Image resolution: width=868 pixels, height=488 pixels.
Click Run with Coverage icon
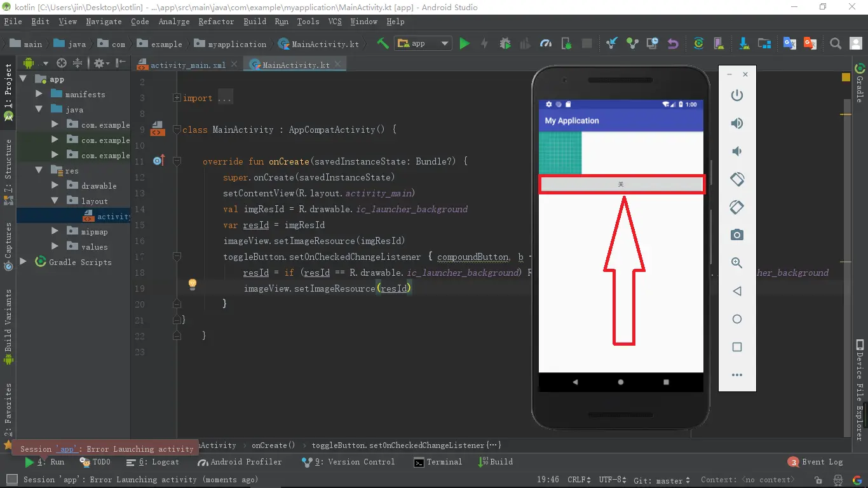click(526, 43)
